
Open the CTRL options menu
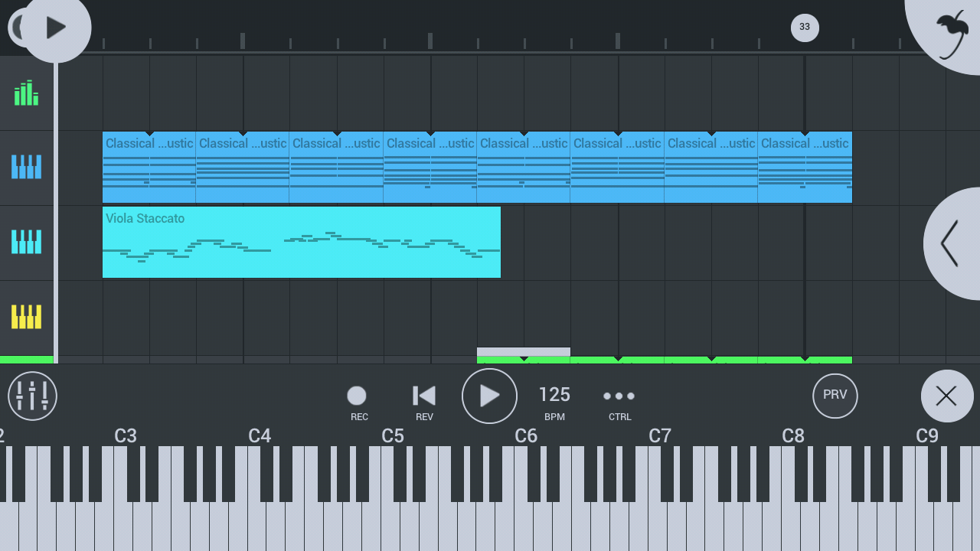click(619, 396)
